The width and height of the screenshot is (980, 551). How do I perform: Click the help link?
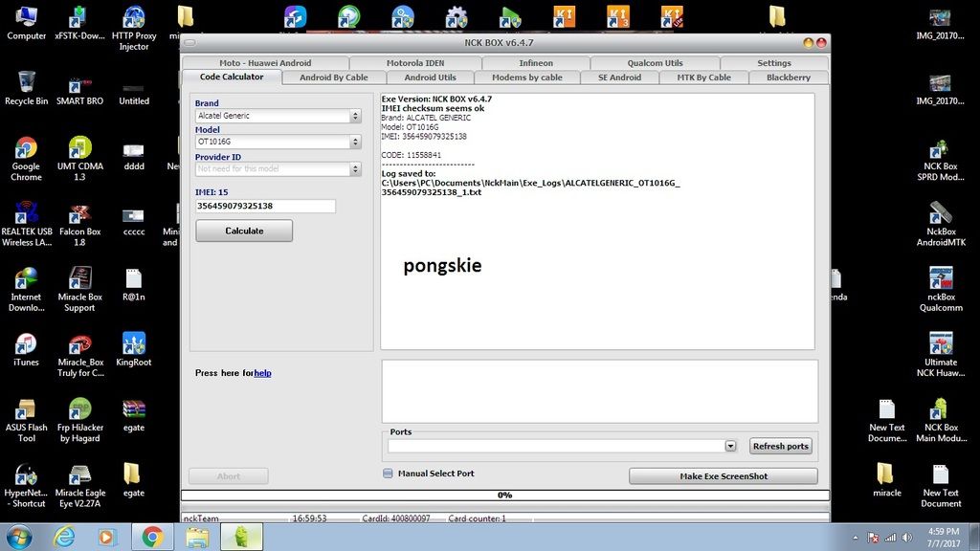tap(262, 373)
